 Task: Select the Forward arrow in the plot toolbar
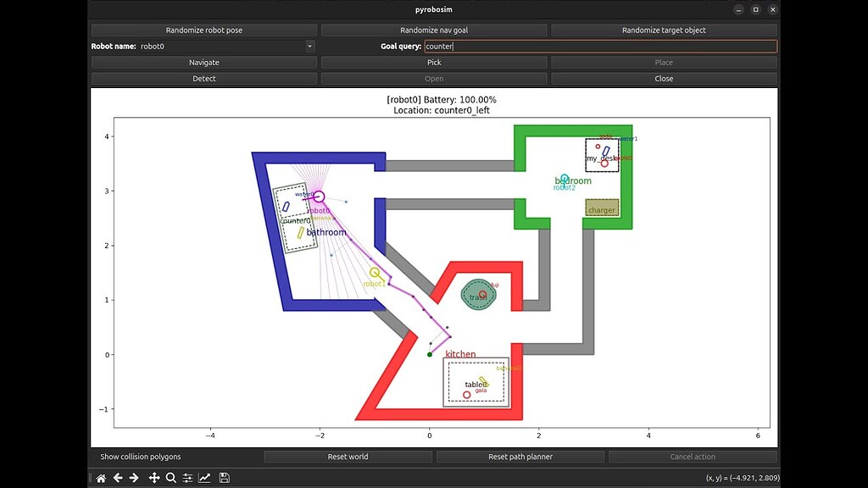[136, 477]
